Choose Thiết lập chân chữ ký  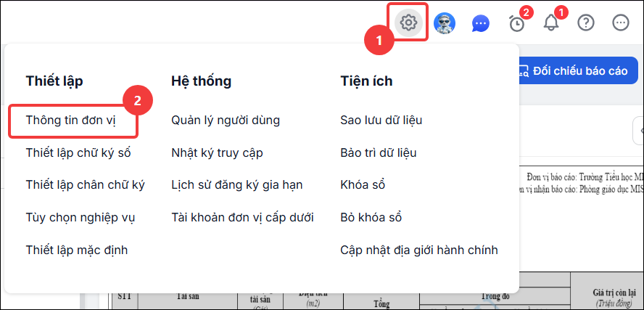tap(86, 185)
